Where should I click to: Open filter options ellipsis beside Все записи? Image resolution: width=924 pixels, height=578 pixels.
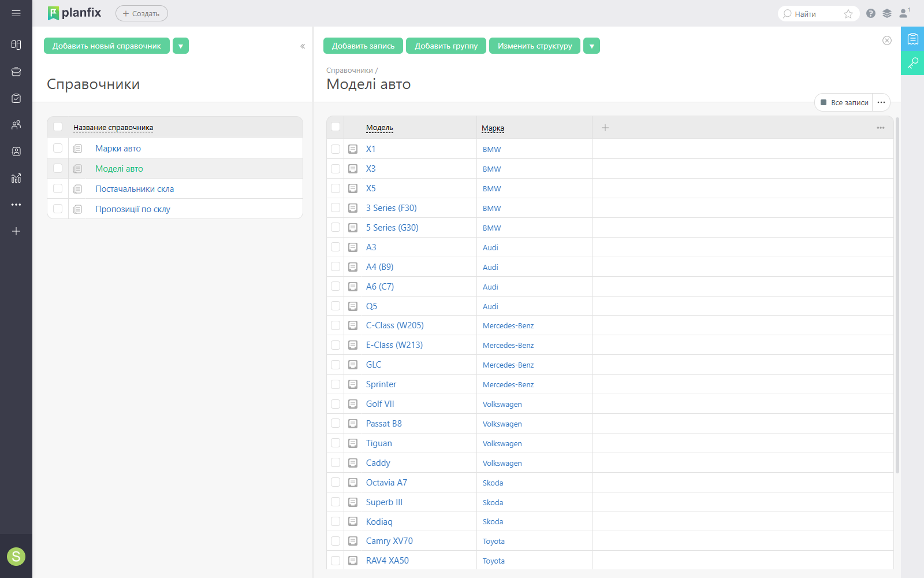click(881, 102)
